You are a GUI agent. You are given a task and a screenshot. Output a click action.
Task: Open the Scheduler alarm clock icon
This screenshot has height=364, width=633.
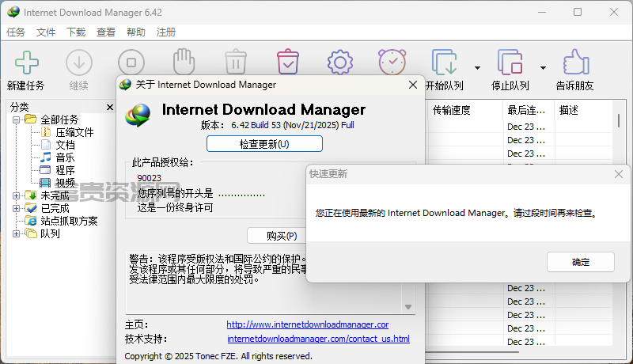click(392, 62)
